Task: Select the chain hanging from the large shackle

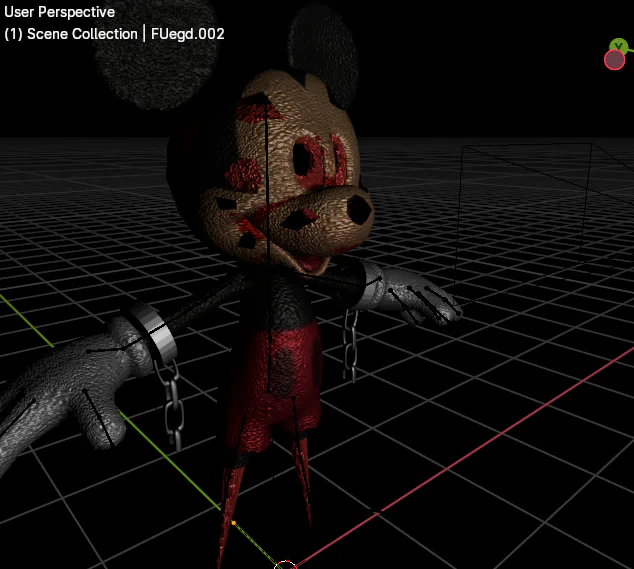Action: (171, 404)
